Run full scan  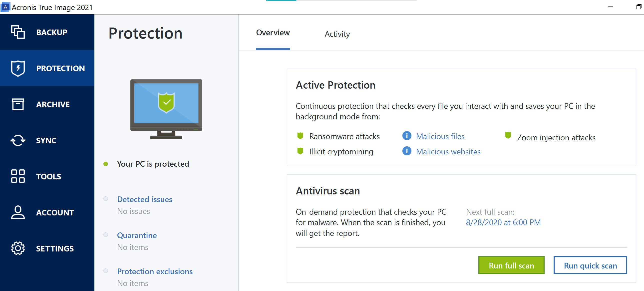pos(511,265)
